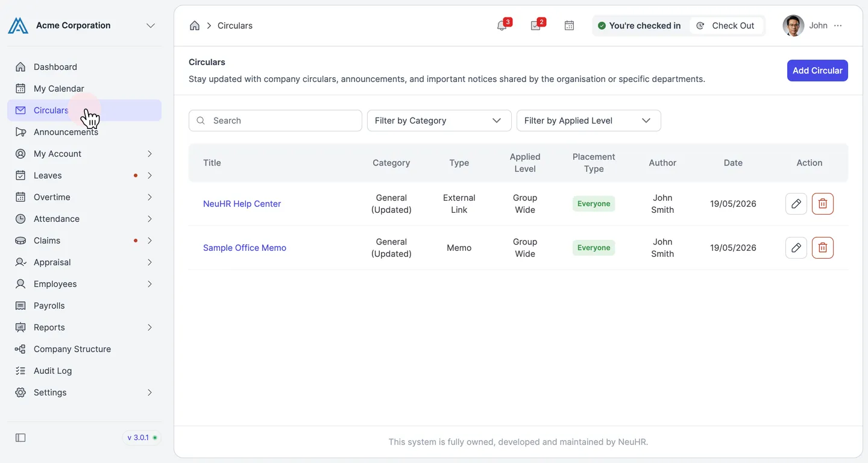This screenshot has height=463, width=868.
Task: Expand the Settings submenu chevron
Action: click(x=149, y=392)
